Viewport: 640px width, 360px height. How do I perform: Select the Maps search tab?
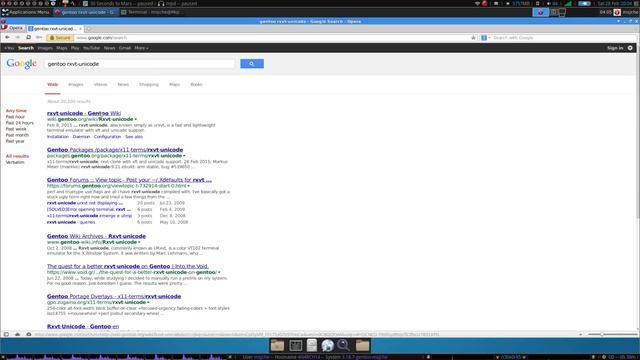[174, 84]
